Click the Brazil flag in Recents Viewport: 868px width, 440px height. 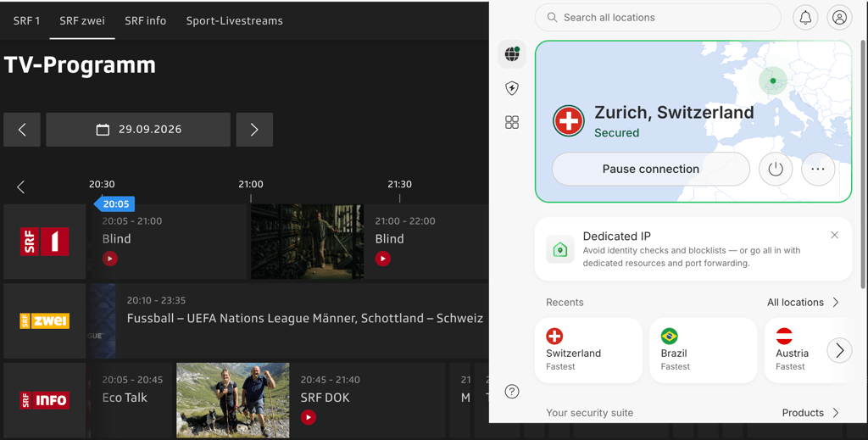(670, 336)
